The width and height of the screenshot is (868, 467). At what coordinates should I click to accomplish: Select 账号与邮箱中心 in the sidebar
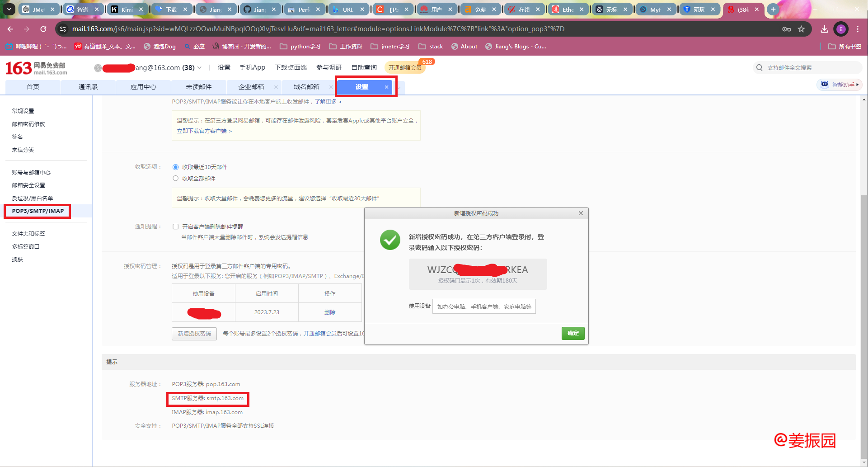[x=31, y=173]
